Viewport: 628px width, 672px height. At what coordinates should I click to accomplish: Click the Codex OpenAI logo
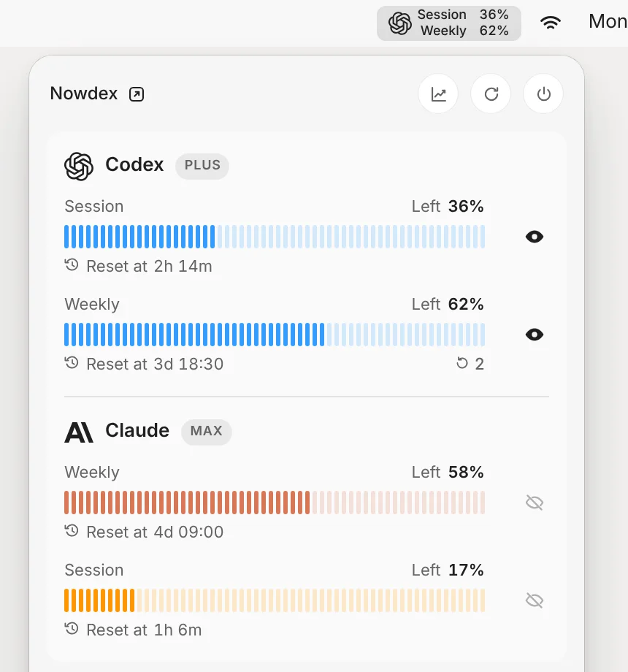pyautogui.click(x=79, y=167)
